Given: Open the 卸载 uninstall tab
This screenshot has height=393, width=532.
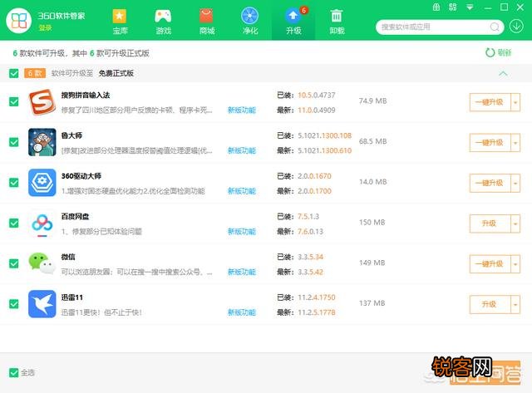Looking at the screenshot, I should coord(337,22).
